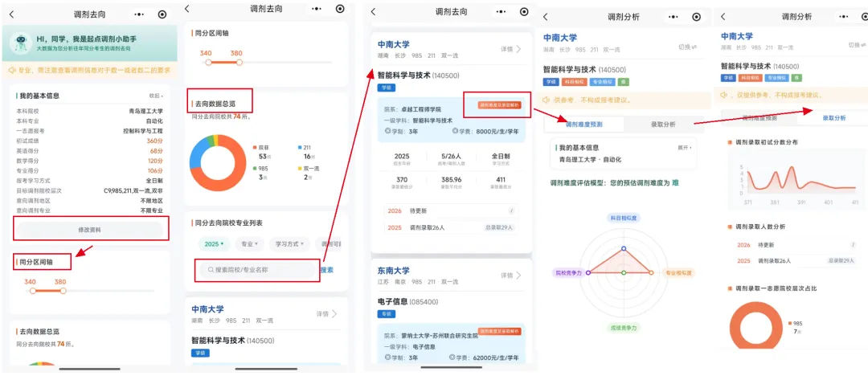Tap the 搜索院校/专业名称 search field
The width and height of the screenshot is (868, 380).
(259, 270)
